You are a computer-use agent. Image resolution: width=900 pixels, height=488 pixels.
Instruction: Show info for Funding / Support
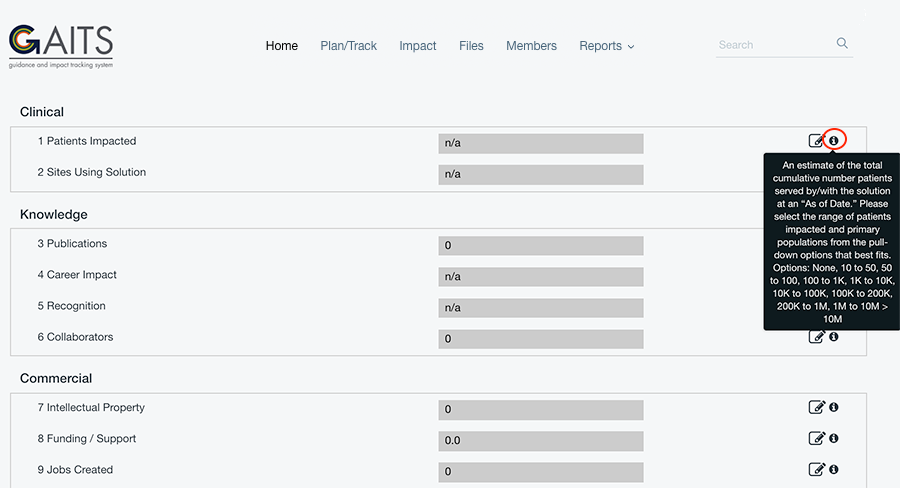[834, 438]
